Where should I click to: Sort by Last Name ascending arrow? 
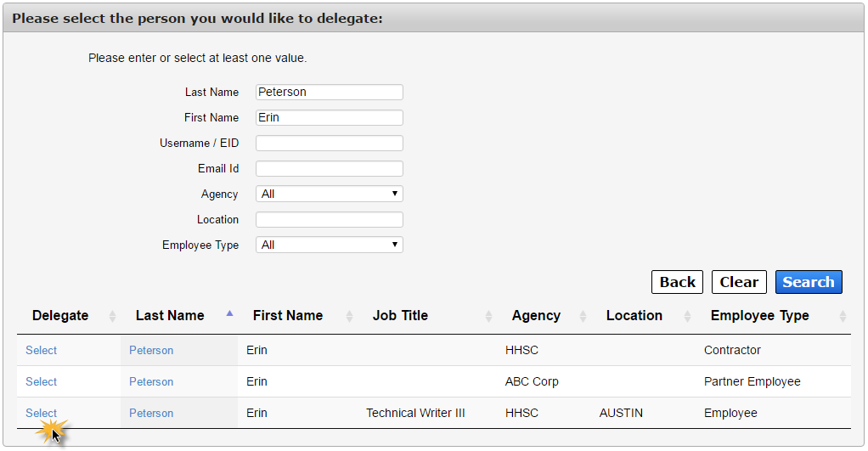pos(229,313)
